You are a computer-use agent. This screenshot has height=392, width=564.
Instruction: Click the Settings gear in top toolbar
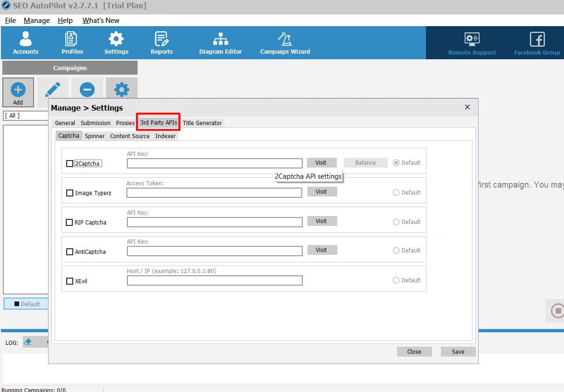(116, 42)
